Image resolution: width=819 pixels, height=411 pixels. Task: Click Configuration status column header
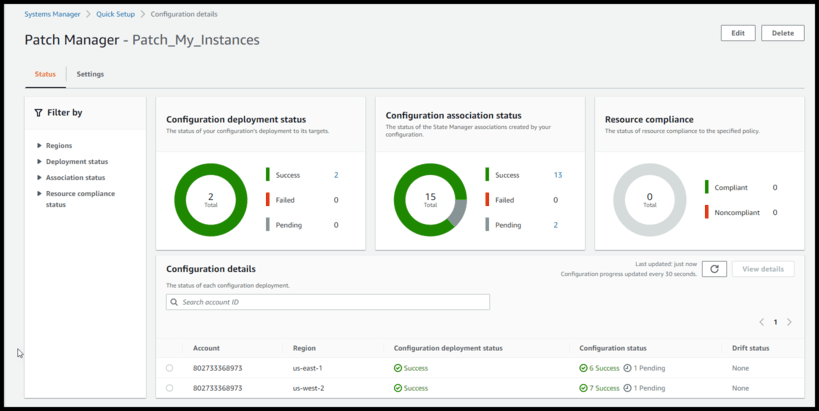click(613, 348)
